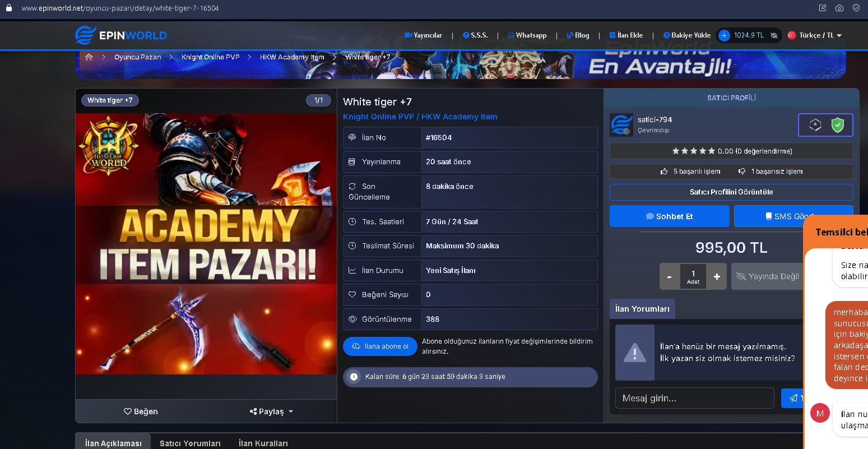Open the Yayıncılar menu item
The width and height of the screenshot is (868, 449).
tap(423, 35)
